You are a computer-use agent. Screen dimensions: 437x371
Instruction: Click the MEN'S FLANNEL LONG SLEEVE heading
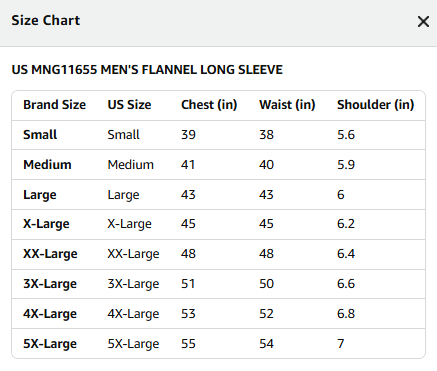coord(192,70)
